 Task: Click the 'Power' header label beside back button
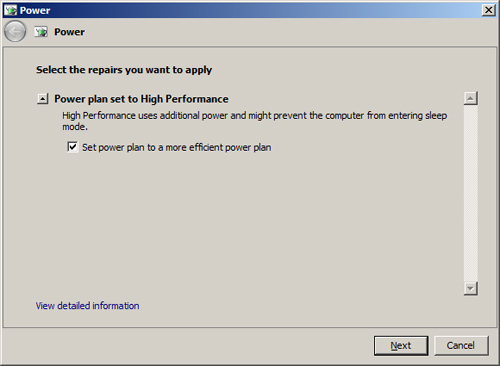69,32
